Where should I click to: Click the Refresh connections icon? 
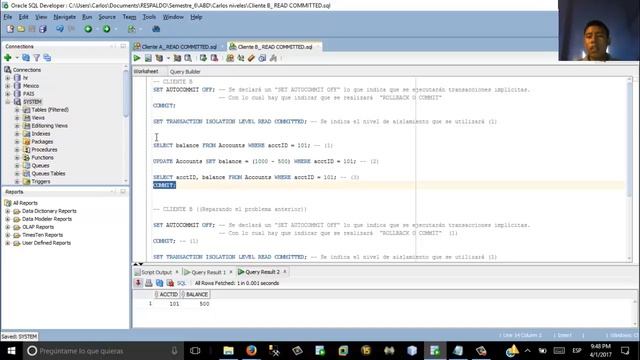(x=26, y=58)
